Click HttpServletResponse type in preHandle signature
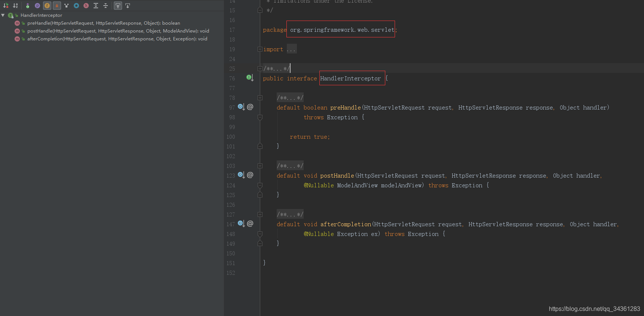 (490, 107)
